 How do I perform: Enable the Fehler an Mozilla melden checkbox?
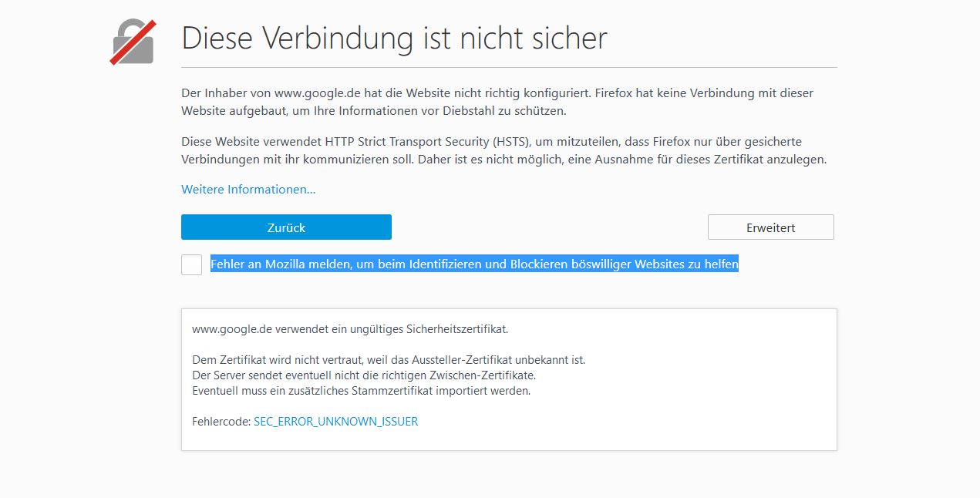point(191,264)
